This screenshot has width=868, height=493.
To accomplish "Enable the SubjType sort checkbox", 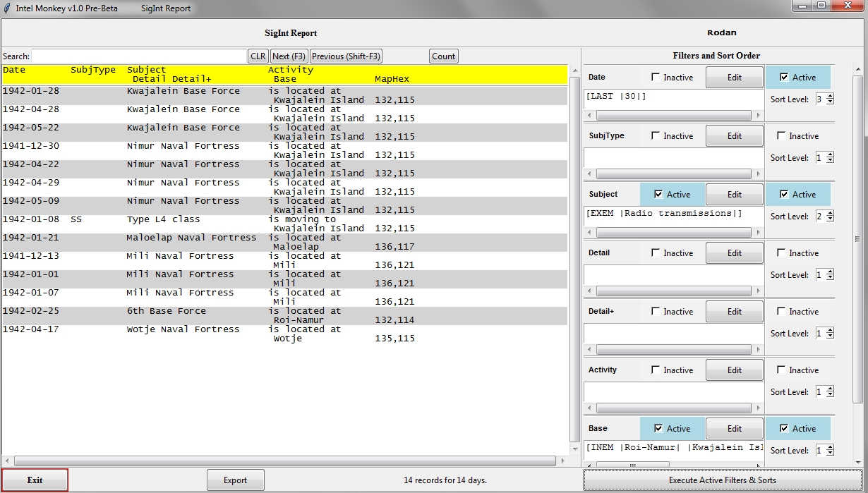I will [782, 136].
